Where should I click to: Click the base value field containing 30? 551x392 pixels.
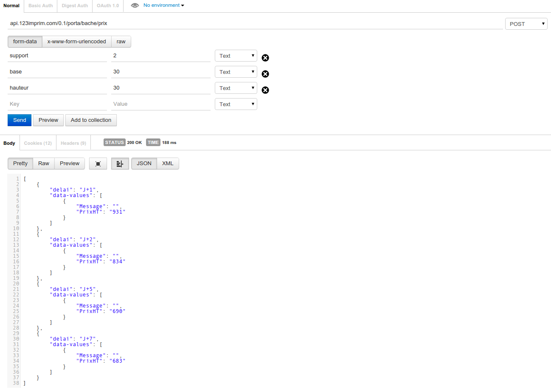(161, 72)
